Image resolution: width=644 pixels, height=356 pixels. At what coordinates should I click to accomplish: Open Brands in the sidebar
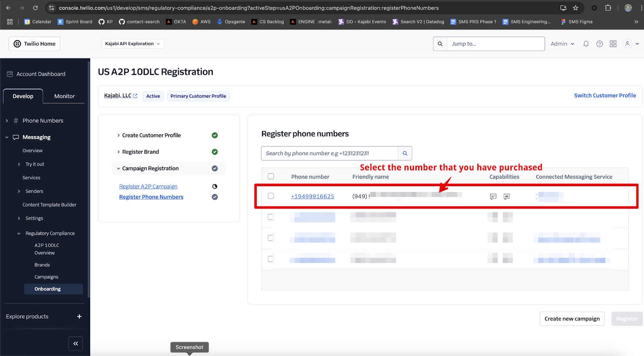(42, 265)
